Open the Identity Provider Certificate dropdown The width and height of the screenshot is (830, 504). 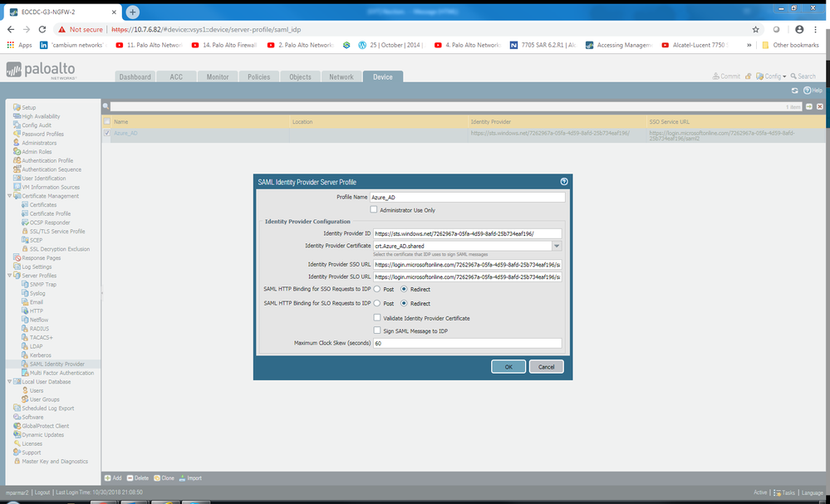[x=557, y=246]
